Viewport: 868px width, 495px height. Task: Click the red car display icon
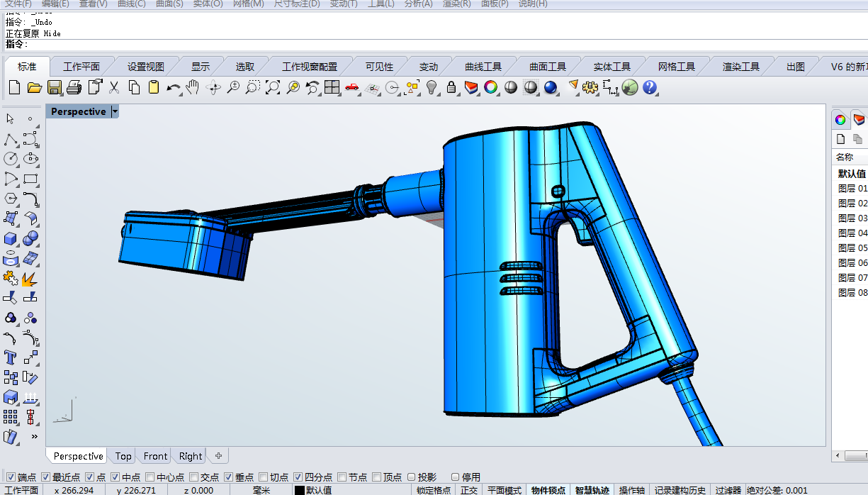tap(352, 87)
